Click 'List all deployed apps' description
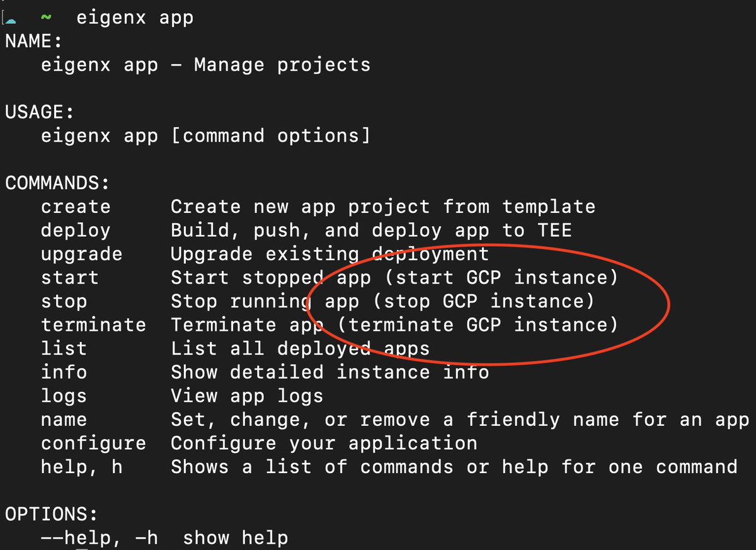 (x=300, y=348)
